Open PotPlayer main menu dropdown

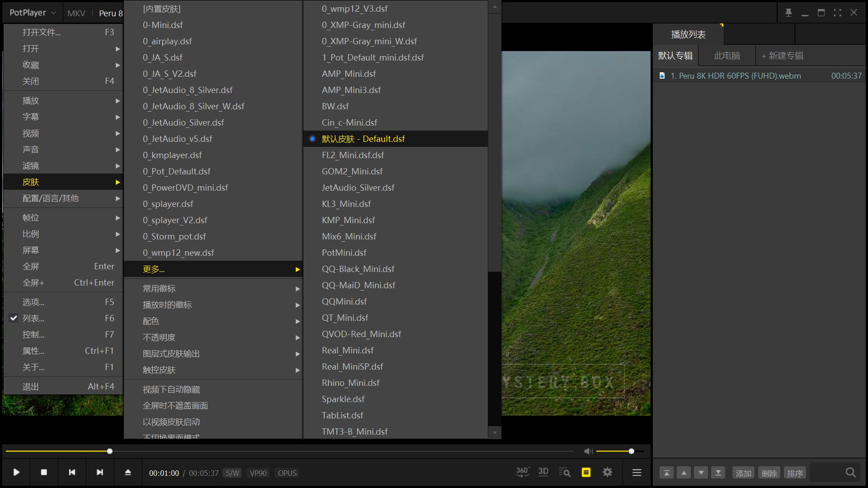[x=33, y=13]
